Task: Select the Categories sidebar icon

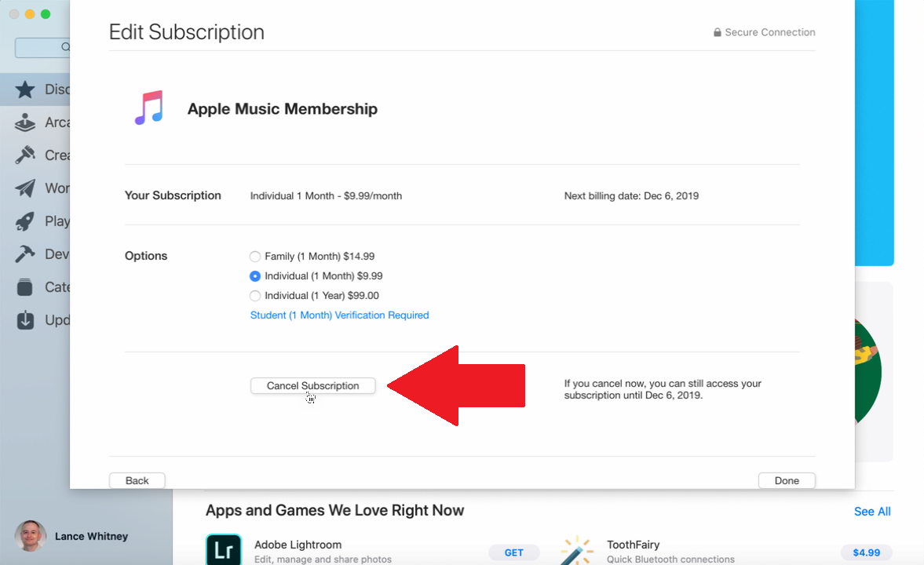Action: point(25,287)
